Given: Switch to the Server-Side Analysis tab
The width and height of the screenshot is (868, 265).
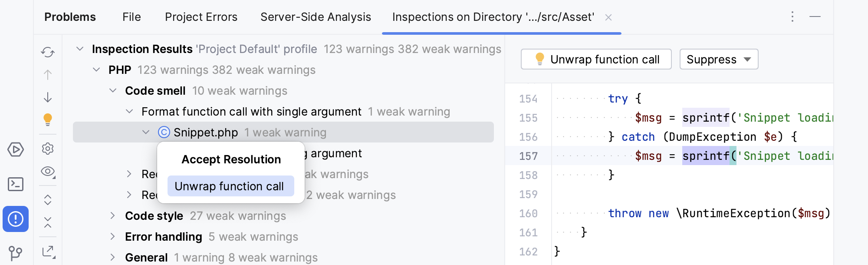Looking at the screenshot, I should tap(315, 17).
